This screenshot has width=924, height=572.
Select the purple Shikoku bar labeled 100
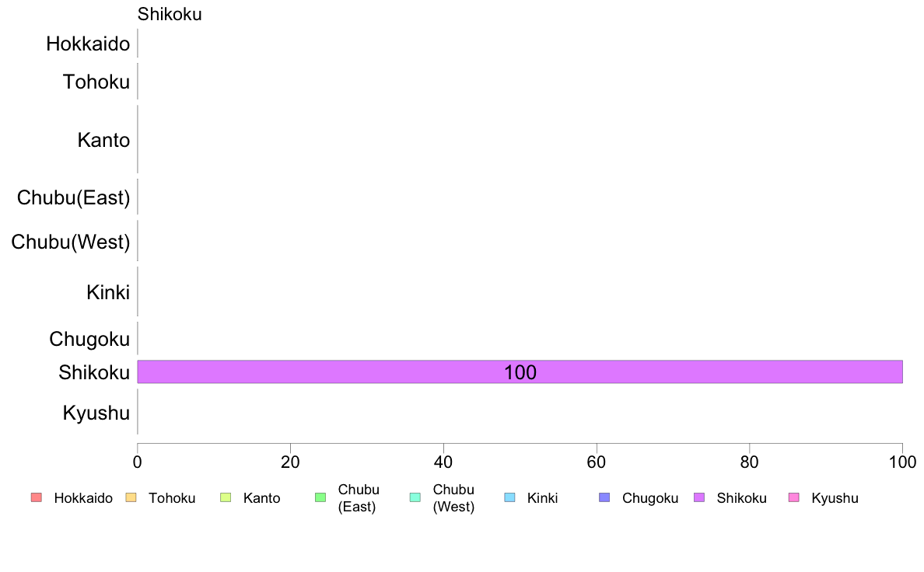[x=520, y=371]
